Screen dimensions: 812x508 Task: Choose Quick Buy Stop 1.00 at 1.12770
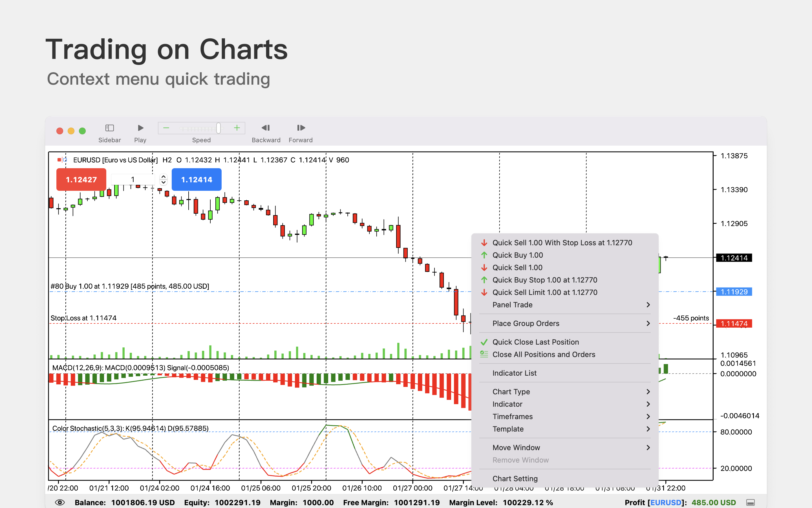click(565, 280)
